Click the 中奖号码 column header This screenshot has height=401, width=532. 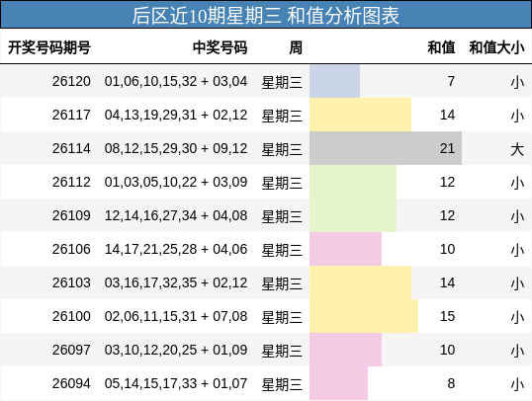[220, 47]
